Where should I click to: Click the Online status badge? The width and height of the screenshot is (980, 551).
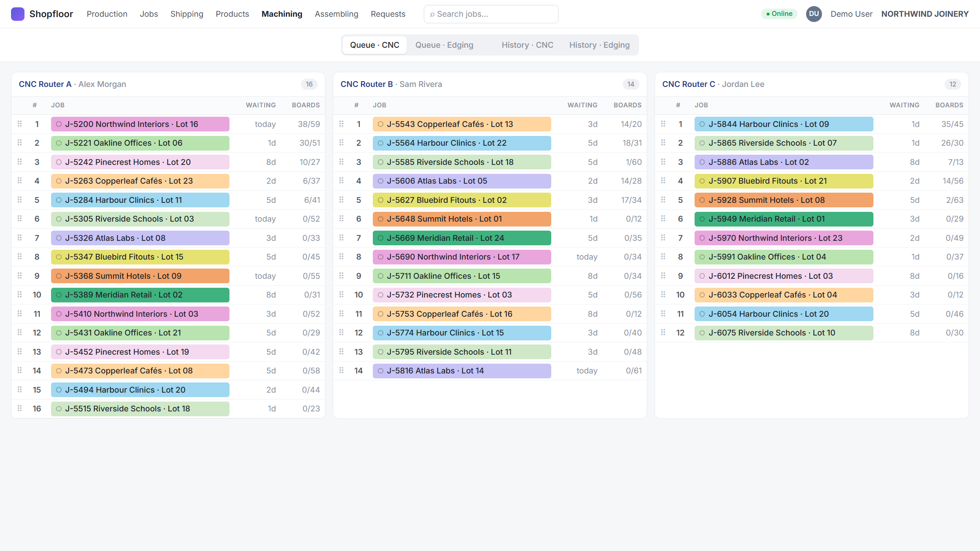779,14
